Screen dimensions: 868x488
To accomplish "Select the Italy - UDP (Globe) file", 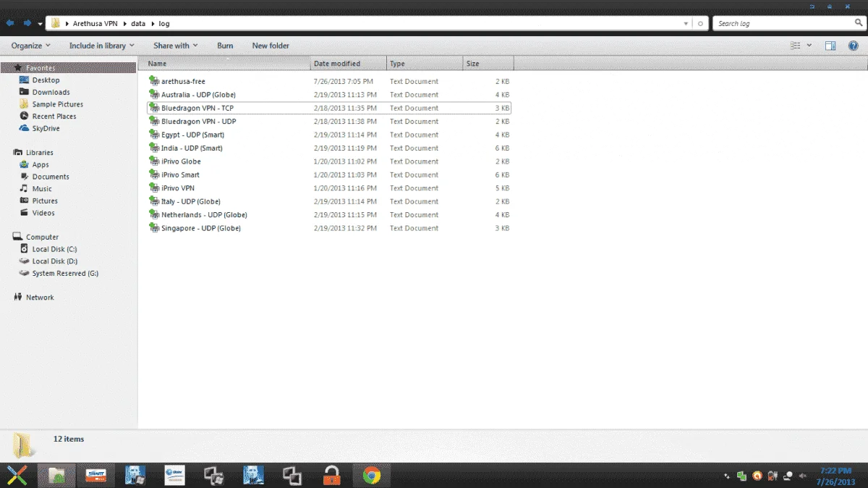I will tap(190, 201).
